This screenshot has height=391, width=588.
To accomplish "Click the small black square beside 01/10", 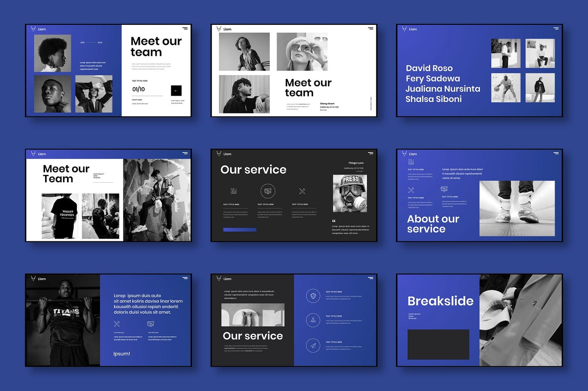I will [176, 90].
